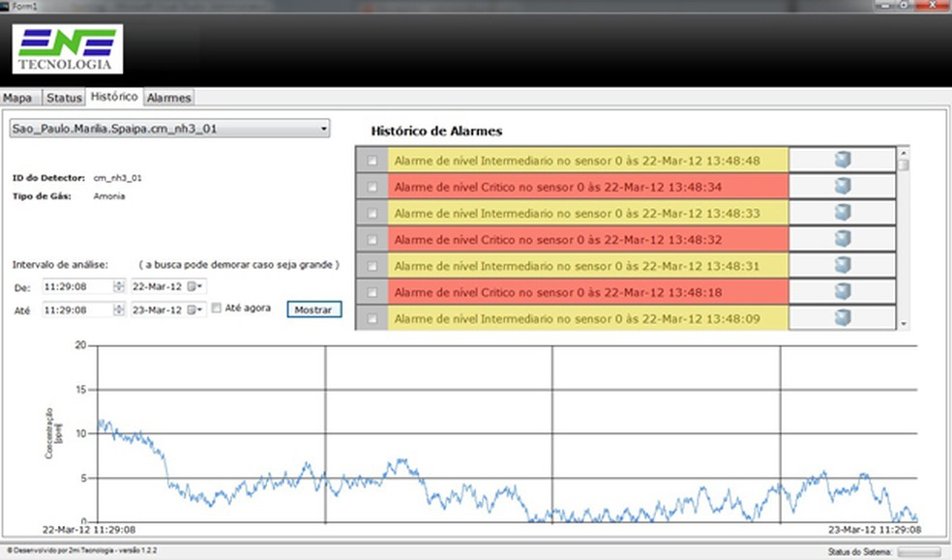952x560 pixels.
Task: Open details icon for Critico alarm 13:48:18
Action: click(842, 291)
